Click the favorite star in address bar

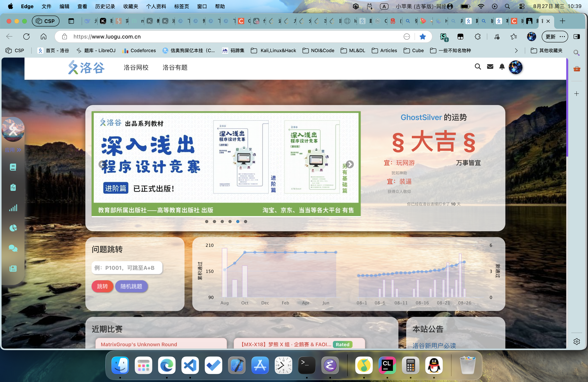click(x=423, y=37)
